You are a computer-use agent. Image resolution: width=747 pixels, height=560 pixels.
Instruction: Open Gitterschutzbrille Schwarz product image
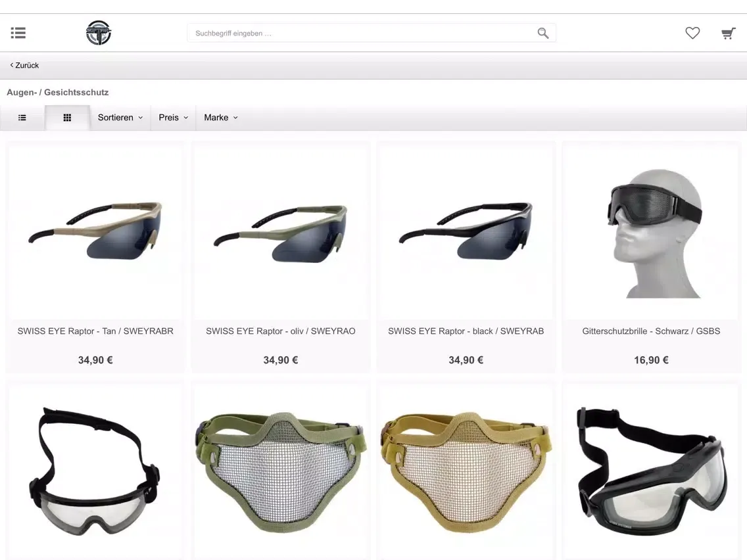point(651,233)
